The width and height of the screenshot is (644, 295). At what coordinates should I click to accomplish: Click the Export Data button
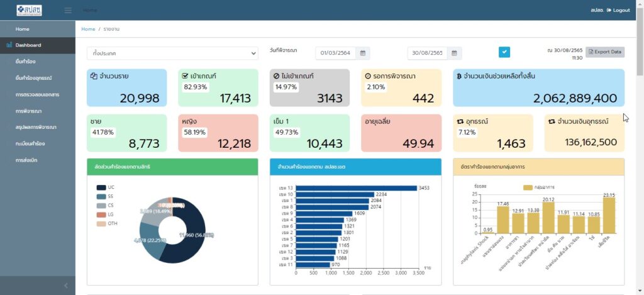pos(604,52)
